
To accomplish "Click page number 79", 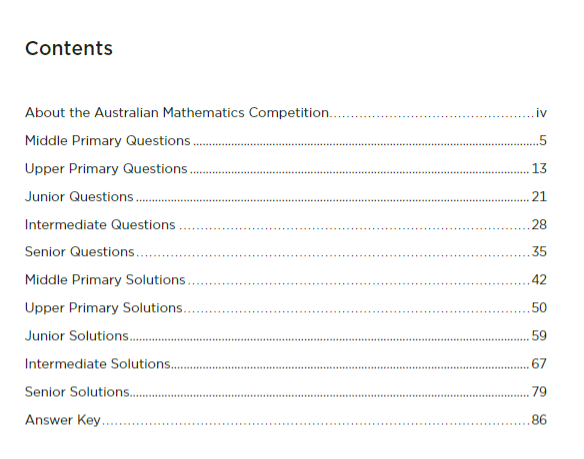I will (539, 392).
